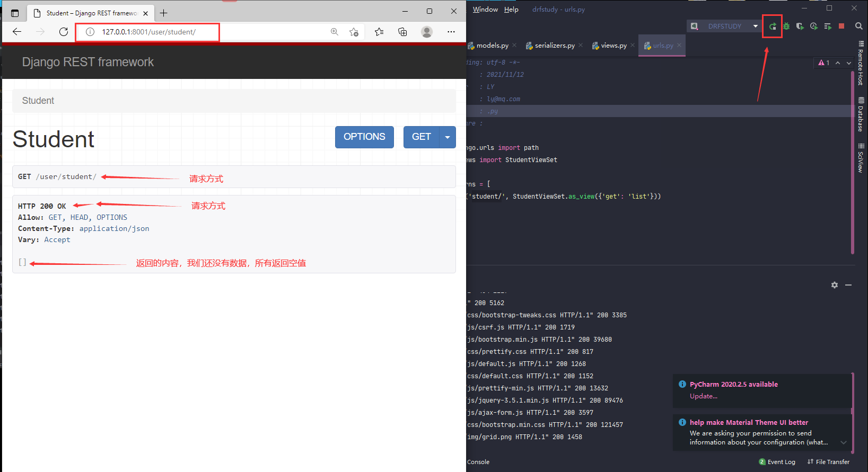Open PyCharm Search Everywhere magnifier
Viewport: 868px width, 472px height.
(859, 26)
